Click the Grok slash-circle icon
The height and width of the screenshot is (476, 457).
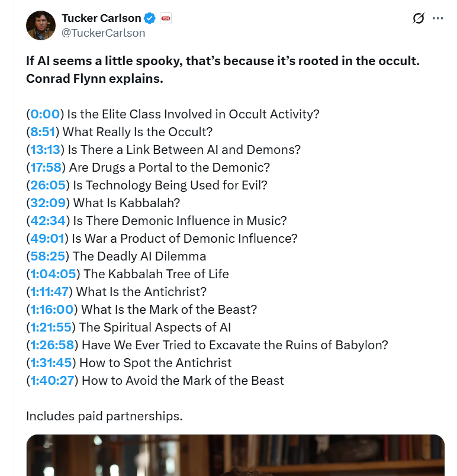coord(419,18)
